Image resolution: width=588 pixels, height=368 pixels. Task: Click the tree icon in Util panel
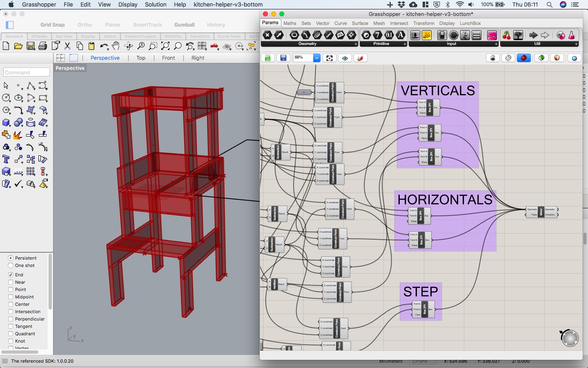click(x=518, y=35)
